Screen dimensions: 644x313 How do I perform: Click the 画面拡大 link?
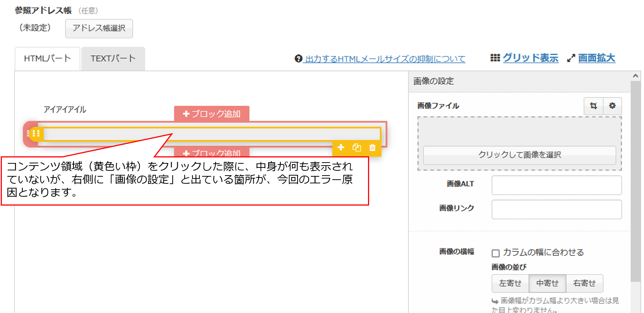597,58
